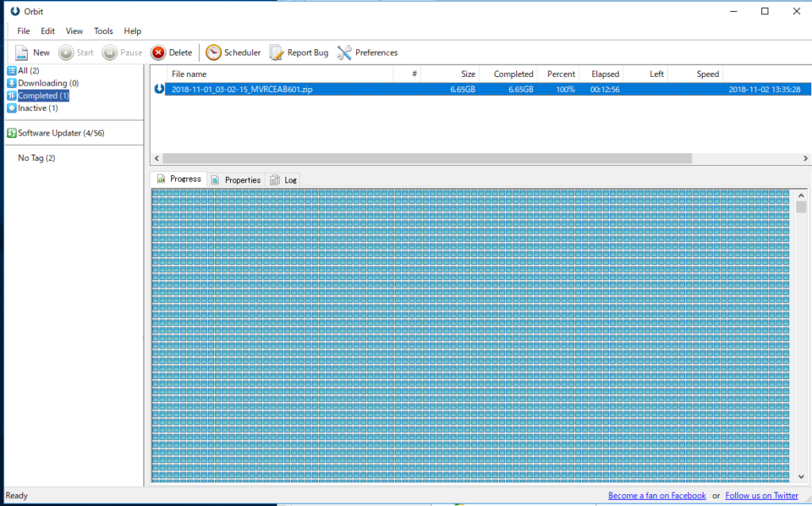Viewport: 812px width, 506px height.
Task: Click the Scheduler button label
Action: (243, 52)
